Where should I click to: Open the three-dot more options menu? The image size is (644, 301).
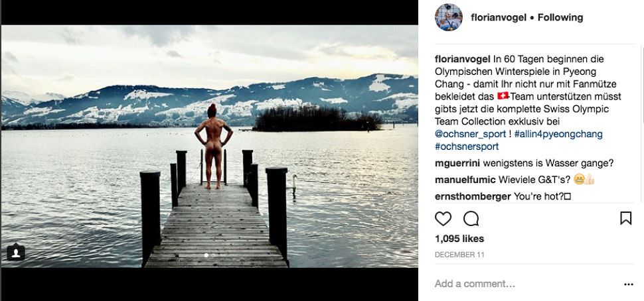click(629, 284)
